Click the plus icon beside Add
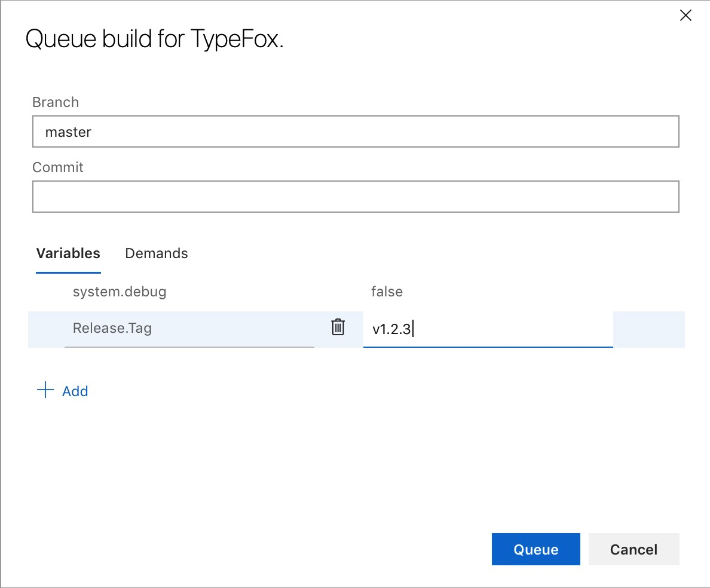The height and width of the screenshot is (588, 710). click(x=45, y=390)
